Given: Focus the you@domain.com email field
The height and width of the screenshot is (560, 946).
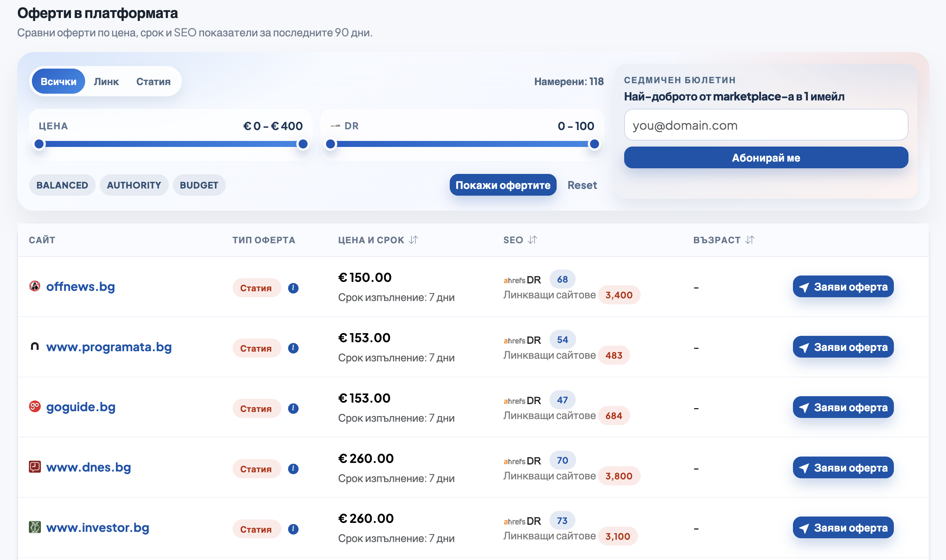Looking at the screenshot, I should (766, 125).
